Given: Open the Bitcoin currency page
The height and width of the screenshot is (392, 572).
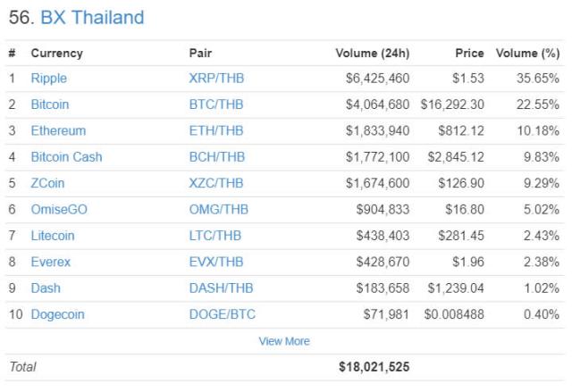Looking at the screenshot, I should (x=50, y=104).
